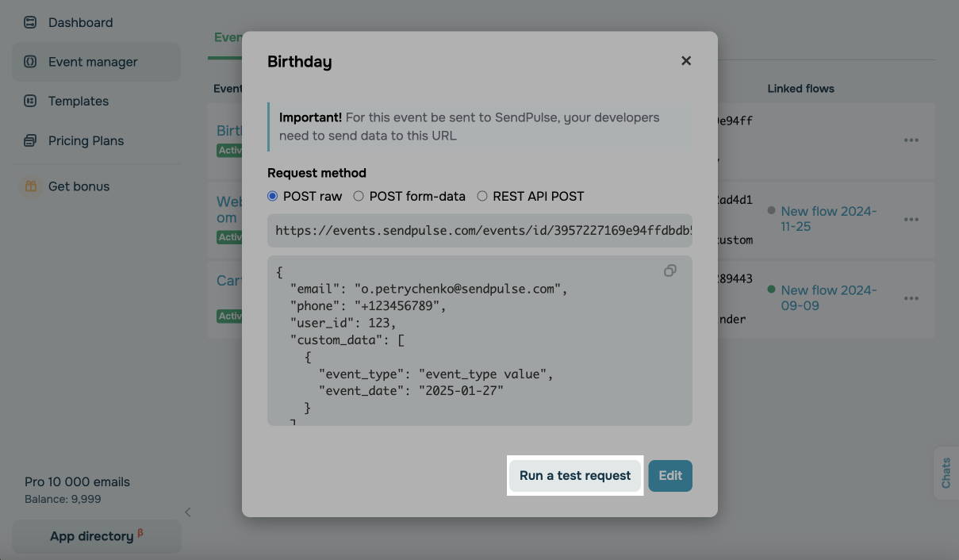Screen dimensions: 959x560
Task: Click the events URL field
Action: click(x=480, y=231)
